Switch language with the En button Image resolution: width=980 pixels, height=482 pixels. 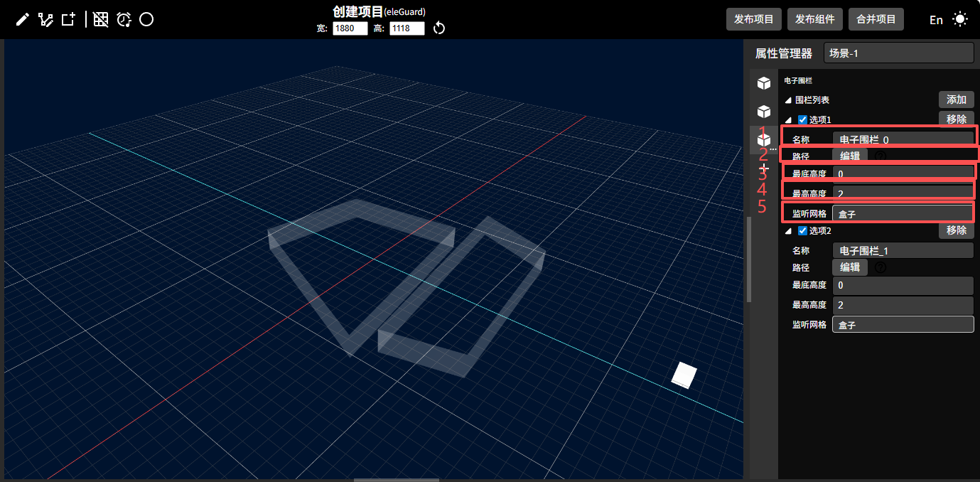point(936,20)
